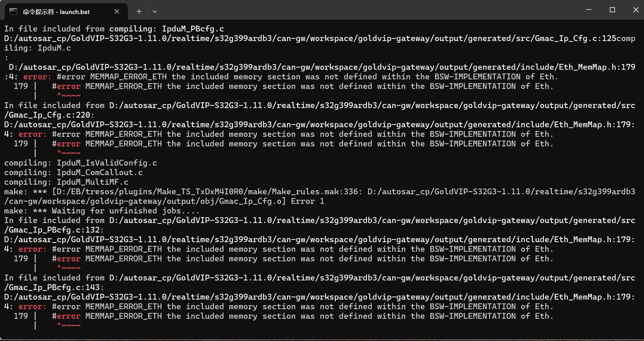Screen dimensions: 644x341
Task: Close the terminal window
Action: 635,10
